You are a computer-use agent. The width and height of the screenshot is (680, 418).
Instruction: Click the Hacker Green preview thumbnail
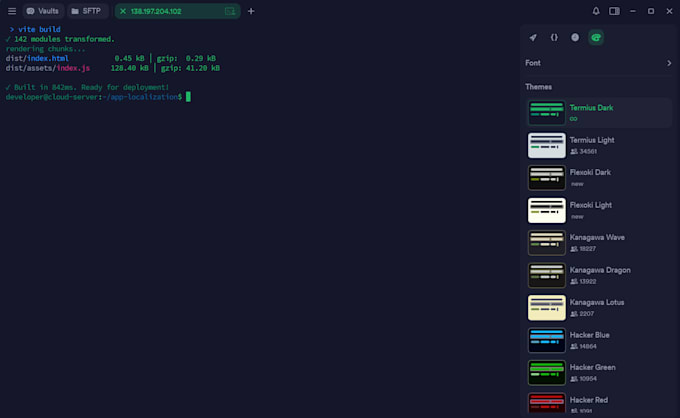(546, 373)
